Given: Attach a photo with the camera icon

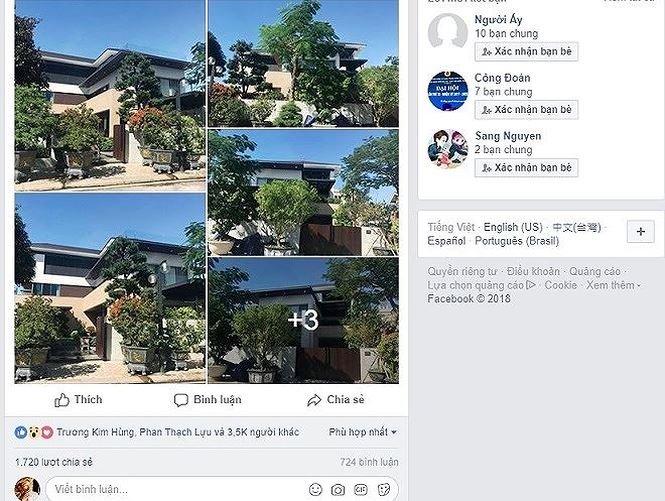Looking at the screenshot, I should [x=338, y=490].
